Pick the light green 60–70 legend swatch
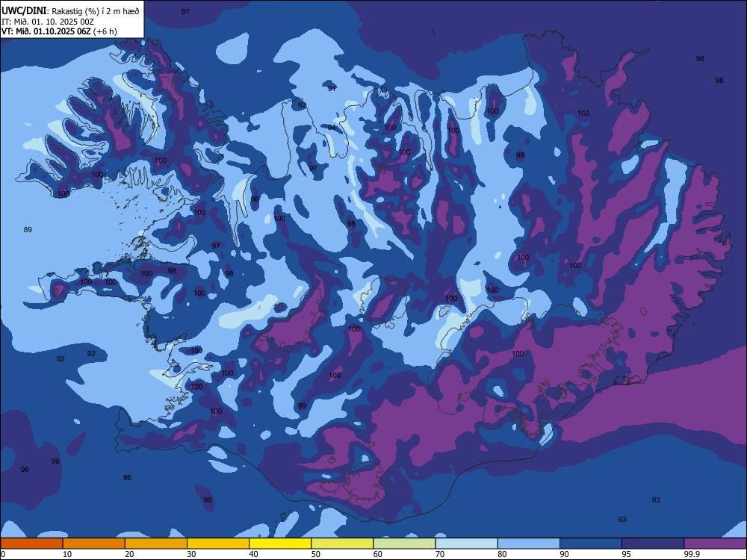 pos(404,544)
